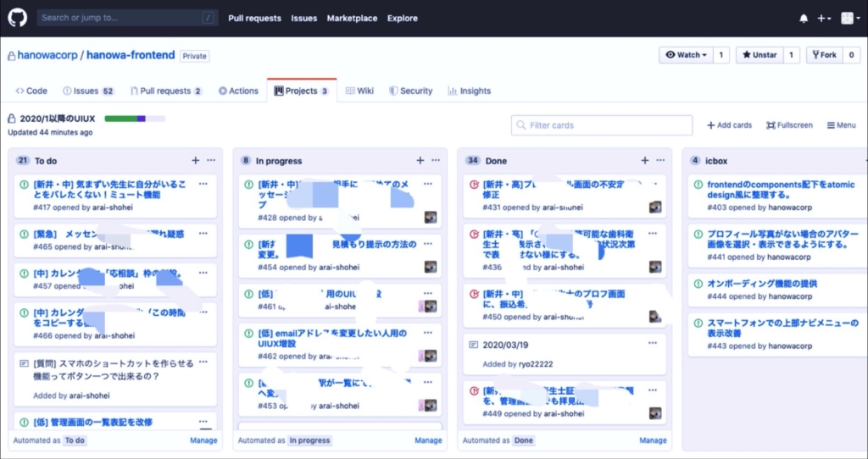The image size is (868, 459).
Task: Manage automation for To do column
Action: (203, 440)
